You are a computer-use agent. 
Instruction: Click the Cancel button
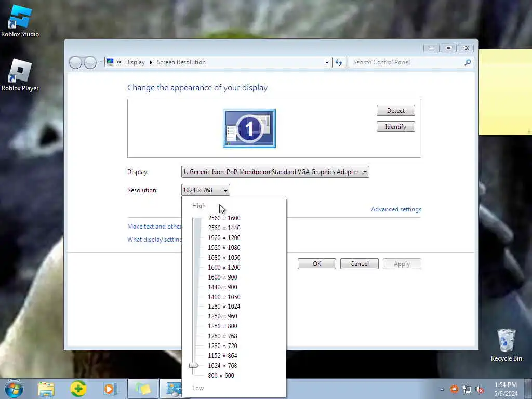pos(360,264)
